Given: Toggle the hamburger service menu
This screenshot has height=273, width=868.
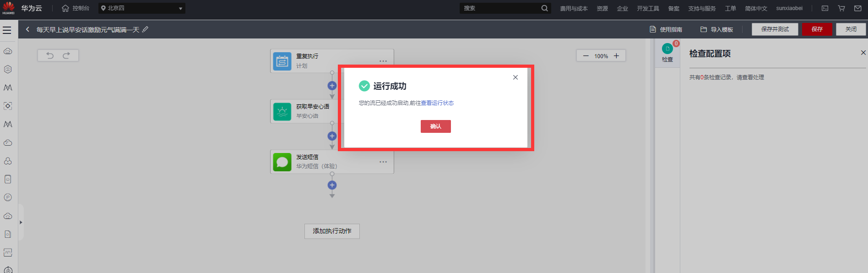Looking at the screenshot, I should [7, 30].
